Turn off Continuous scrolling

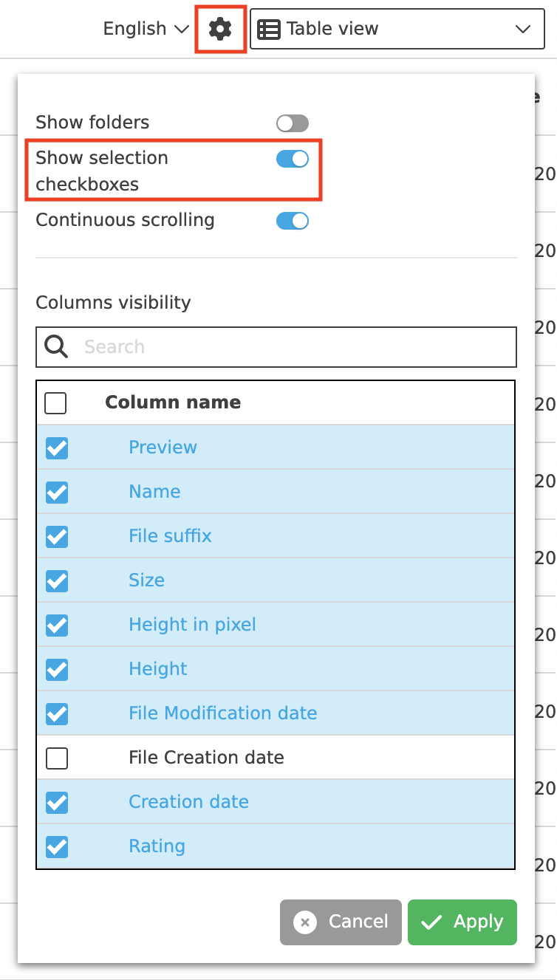pos(292,220)
